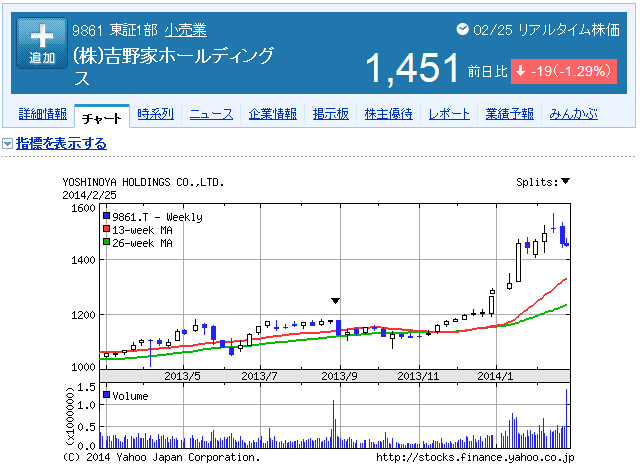Open the みんかぶ tab

point(573,114)
